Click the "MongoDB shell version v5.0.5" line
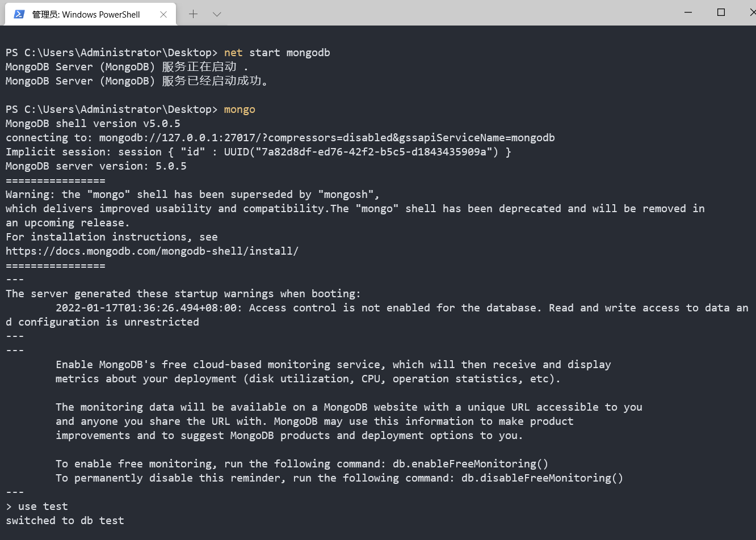The height and width of the screenshot is (540, 756). [93, 124]
